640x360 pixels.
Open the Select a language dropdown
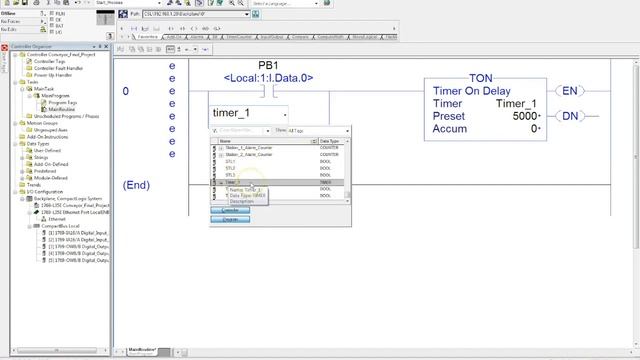[316, 3]
